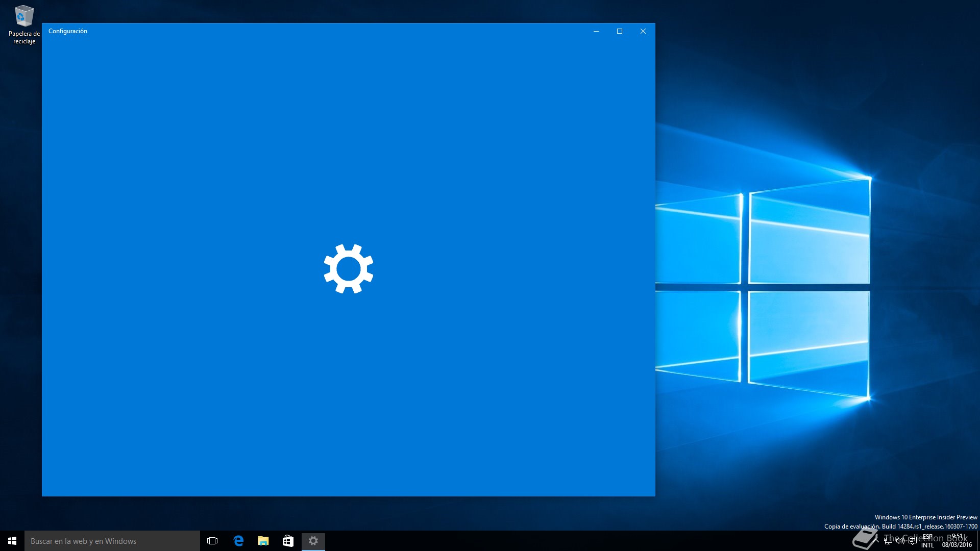This screenshot has width=980, height=551.
Task: Focus the 'Buscar en la web y en Windows' search box
Action: click(x=112, y=541)
